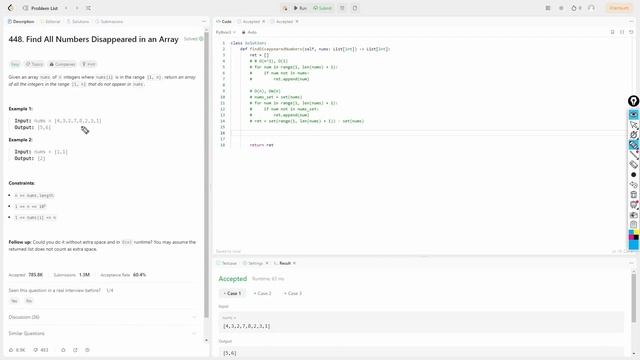Toggle the eye visibility annotation tool
The image size is (640, 360).
point(633,115)
